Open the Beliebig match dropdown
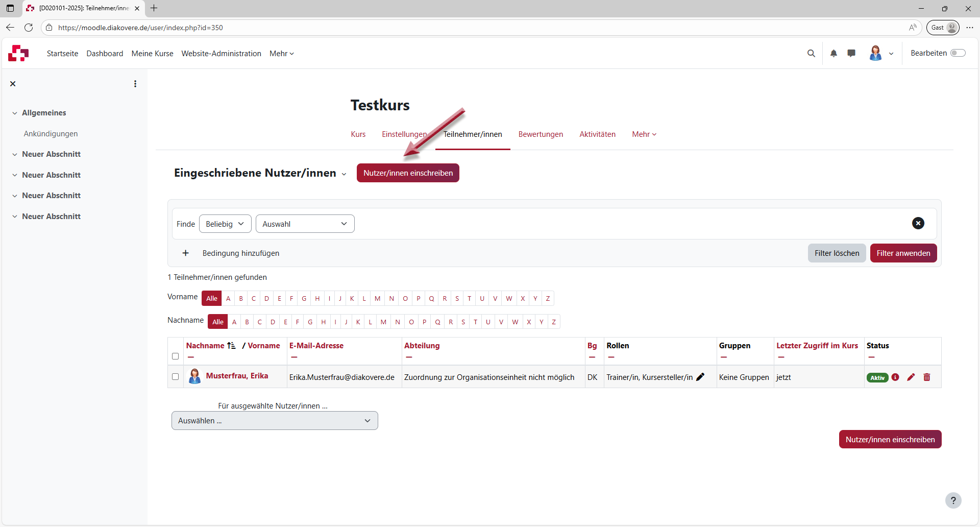 (225, 224)
